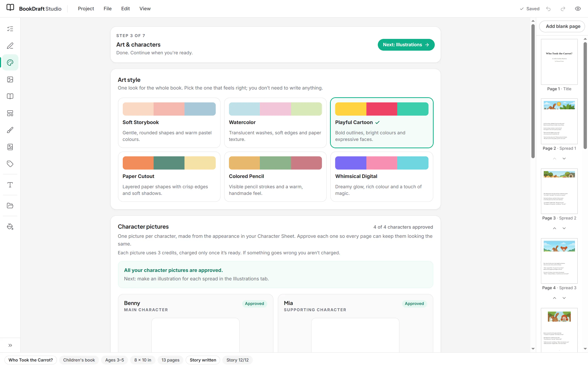Open the checklist icon in the sidebar
Image resolution: width=588 pixels, height=367 pixels.
10,29
